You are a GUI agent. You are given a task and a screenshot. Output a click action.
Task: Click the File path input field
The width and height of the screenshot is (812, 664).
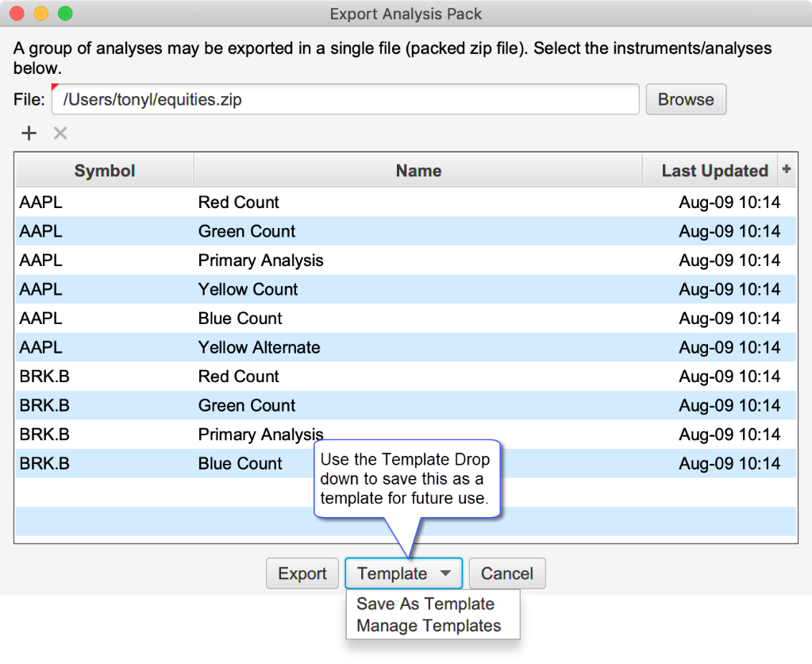[x=345, y=99]
